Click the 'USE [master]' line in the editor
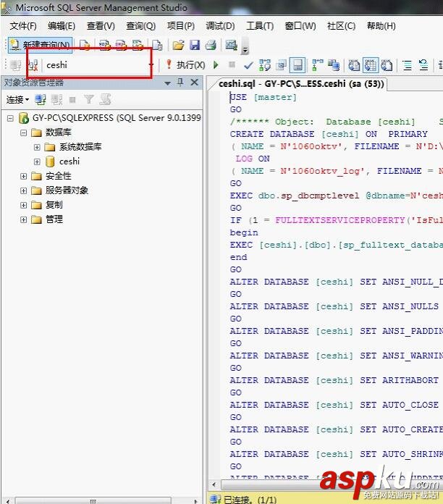Image resolution: width=443 pixels, height=504 pixels. pyautogui.click(x=263, y=97)
